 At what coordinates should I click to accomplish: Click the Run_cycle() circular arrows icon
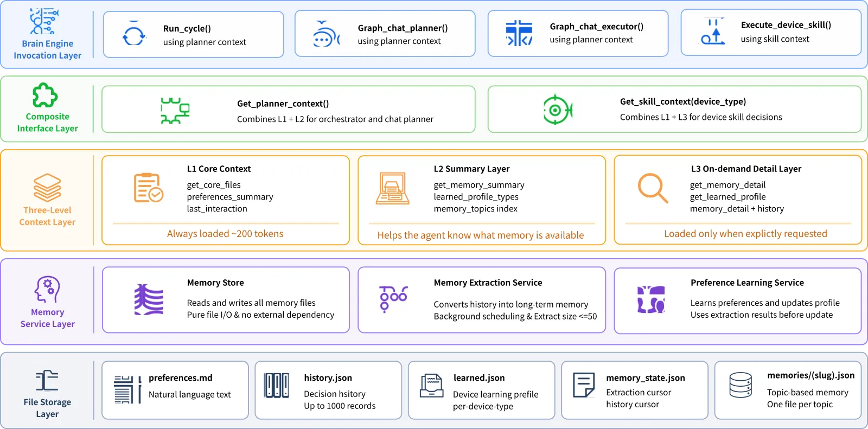click(134, 34)
